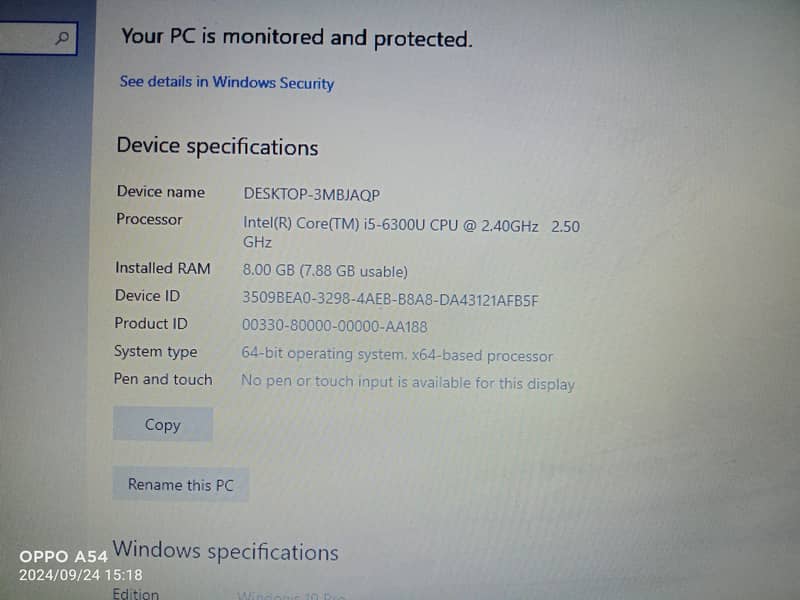
Task: Click the device name DESKTOP-3MBJAQP
Action: [312, 194]
